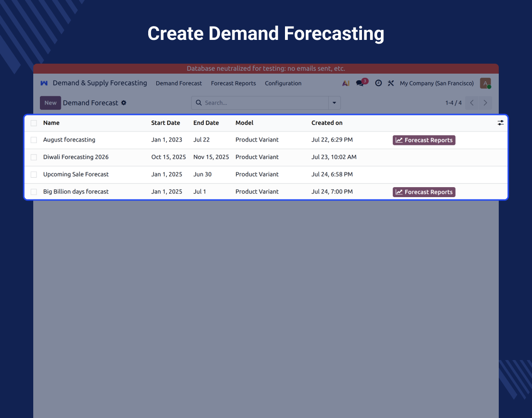The height and width of the screenshot is (418, 532).
Task: Click the Jul 23, 10:02 AM created cell
Action: [334, 157]
